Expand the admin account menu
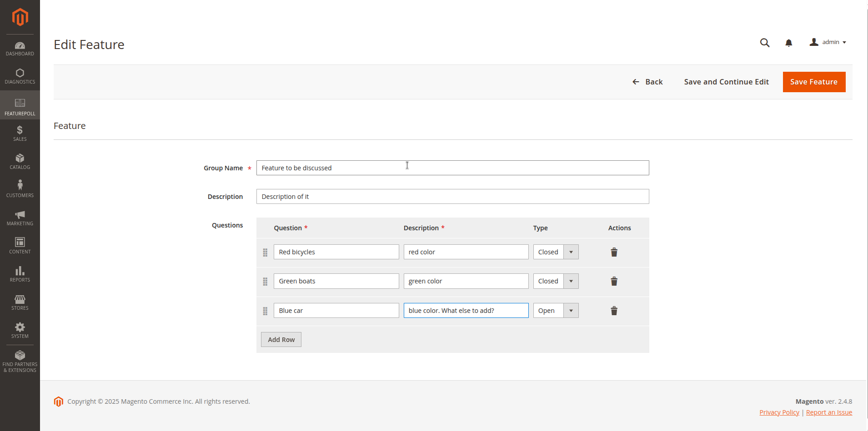 (828, 42)
